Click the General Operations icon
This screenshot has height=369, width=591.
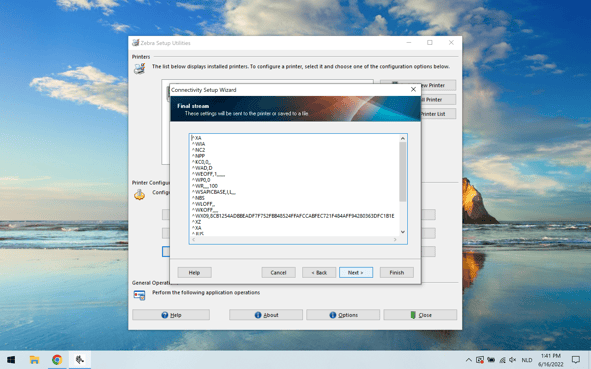[139, 295]
